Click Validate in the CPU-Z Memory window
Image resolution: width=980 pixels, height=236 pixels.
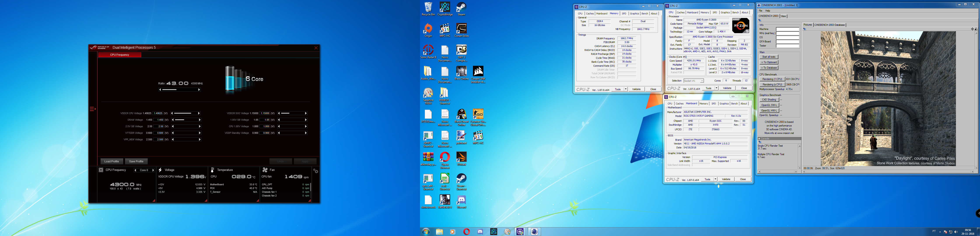[x=636, y=89]
